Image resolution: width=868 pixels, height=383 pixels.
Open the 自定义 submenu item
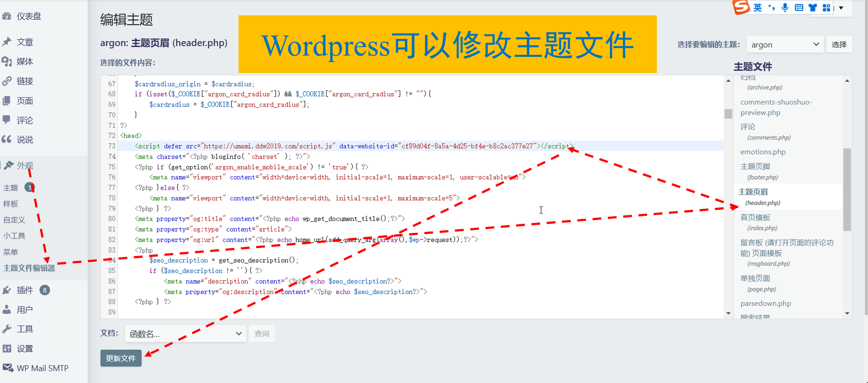(14, 220)
